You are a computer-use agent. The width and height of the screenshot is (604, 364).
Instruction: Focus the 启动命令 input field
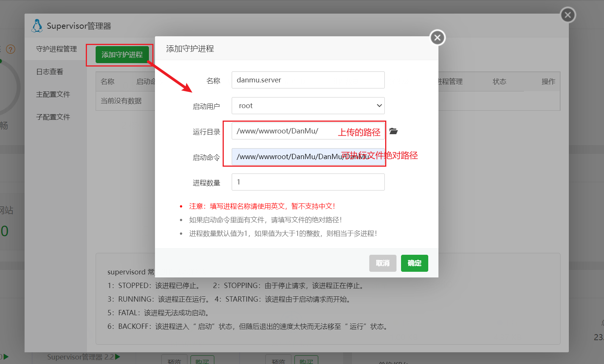coord(308,156)
